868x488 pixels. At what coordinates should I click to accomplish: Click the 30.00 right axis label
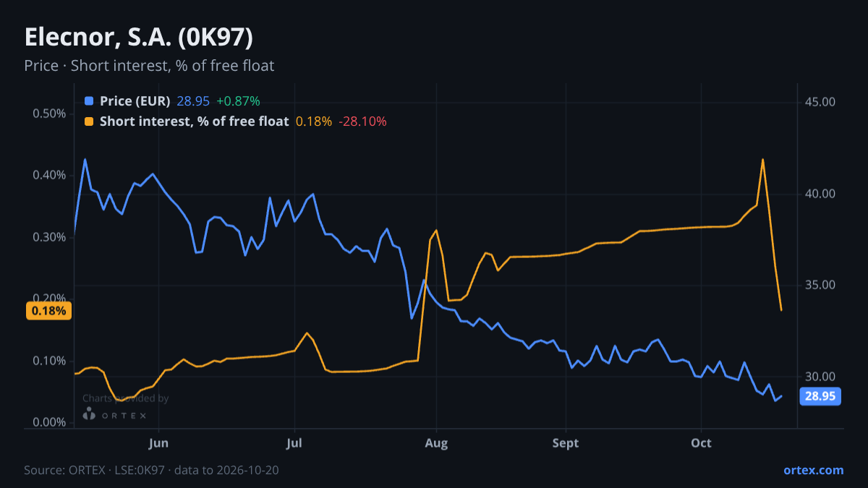820,377
